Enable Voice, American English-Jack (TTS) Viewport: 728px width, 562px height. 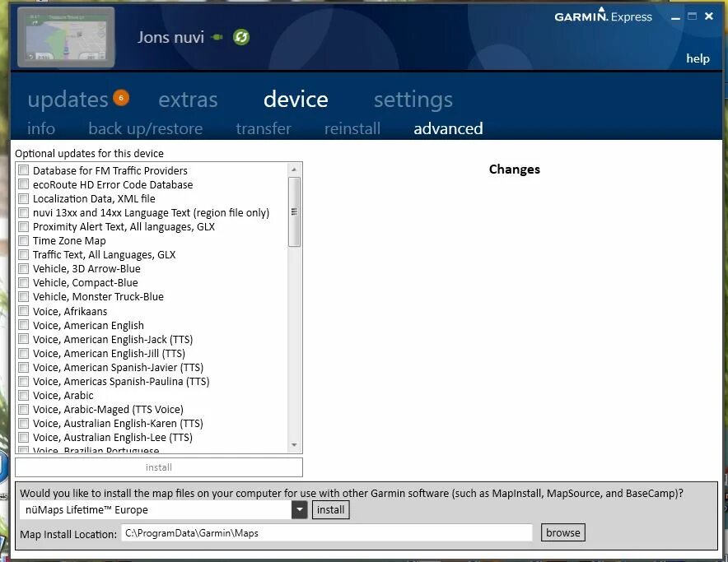(x=24, y=339)
